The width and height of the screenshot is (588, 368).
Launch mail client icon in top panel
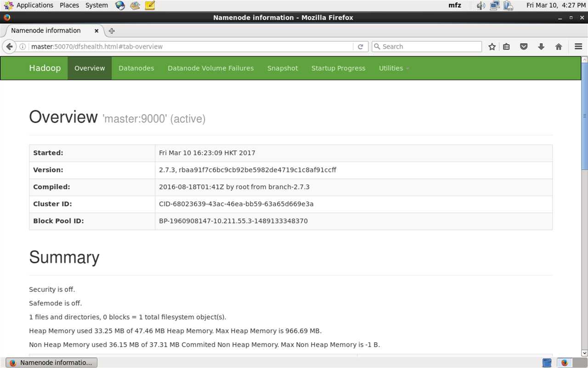click(135, 6)
